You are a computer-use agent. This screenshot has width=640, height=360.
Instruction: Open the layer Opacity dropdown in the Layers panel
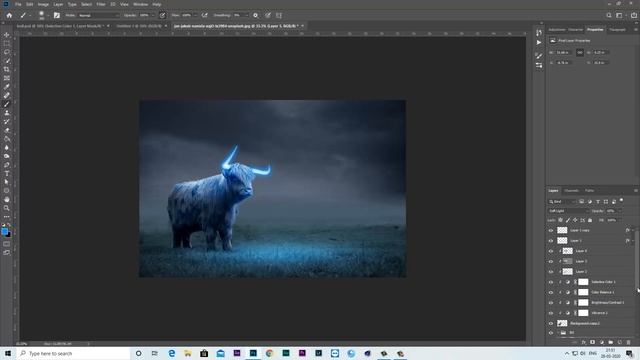(x=620, y=211)
